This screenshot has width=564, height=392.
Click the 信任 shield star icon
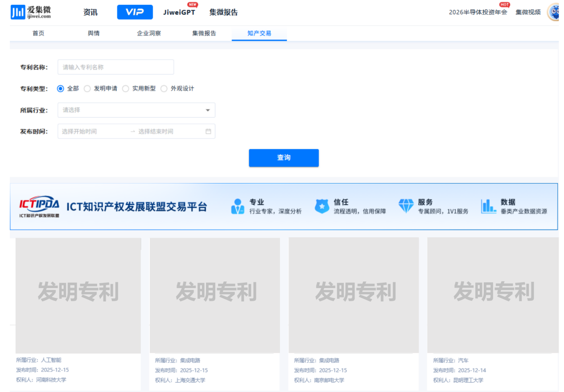pyautogui.click(x=321, y=206)
